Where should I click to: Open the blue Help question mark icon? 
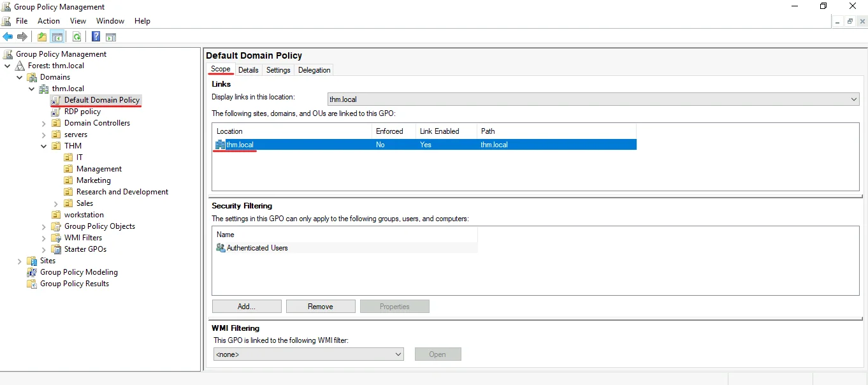point(96,37)
